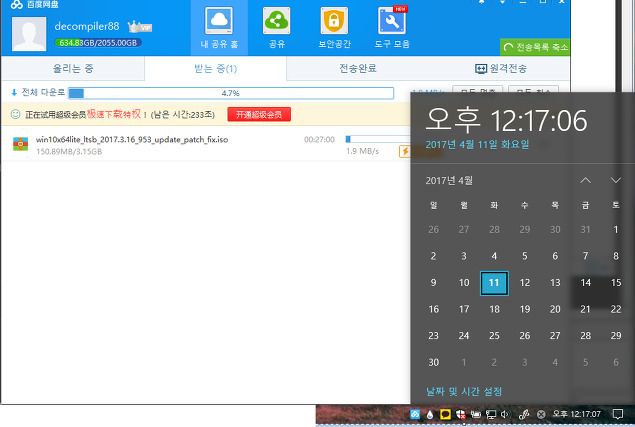
Task: Select date 14 in the calendar
Action: 585,283
